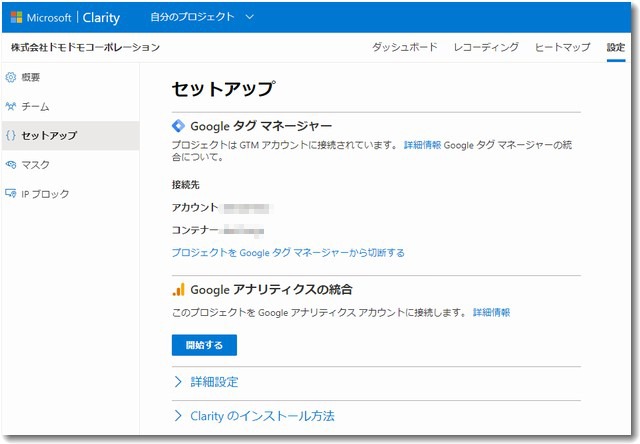The height and width of the screenshot is (444, 640).
Task: Click the Clarity brand name in header
Action: pos(101,18)
